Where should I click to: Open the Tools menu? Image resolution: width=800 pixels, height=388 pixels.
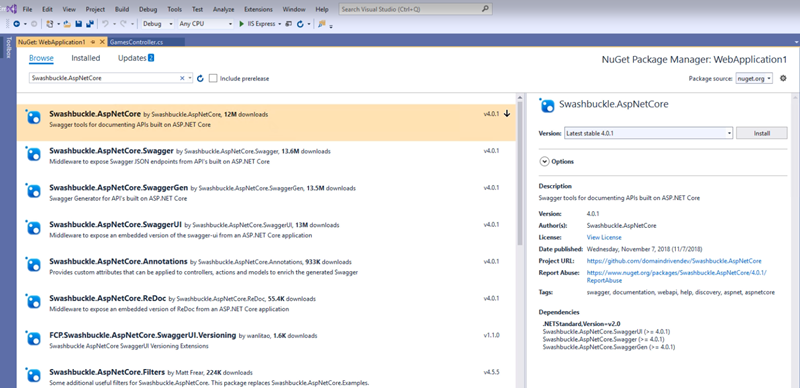[x=174, y=9]
